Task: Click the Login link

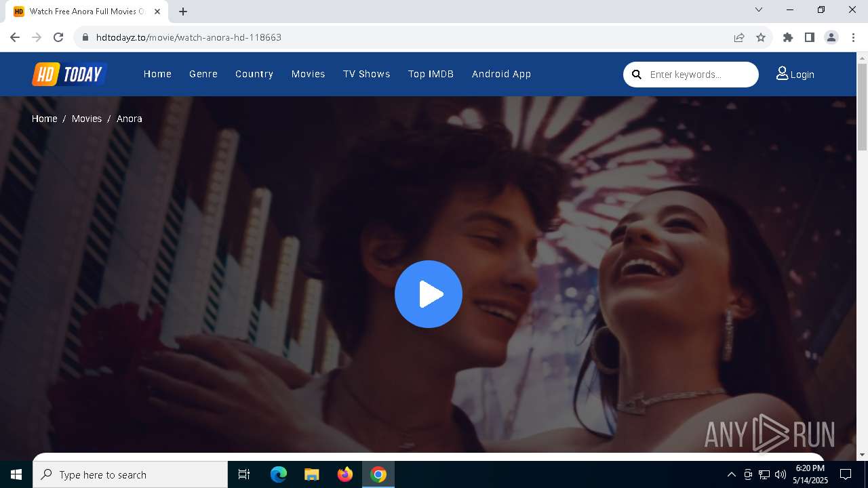Action: [795, 74]
